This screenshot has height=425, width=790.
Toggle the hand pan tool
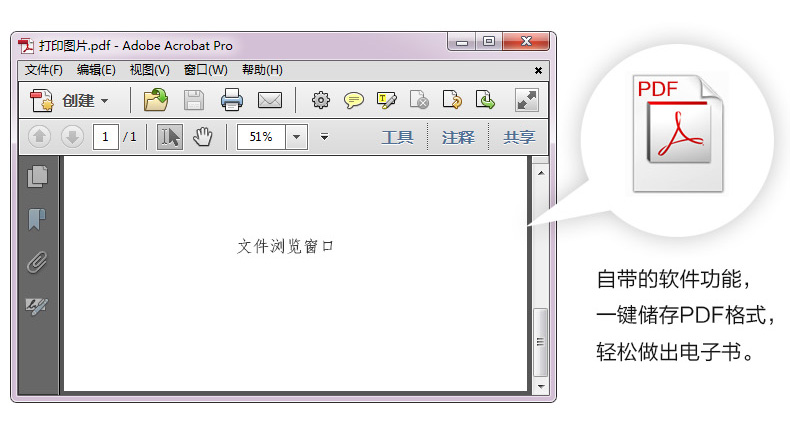[203, 137]
